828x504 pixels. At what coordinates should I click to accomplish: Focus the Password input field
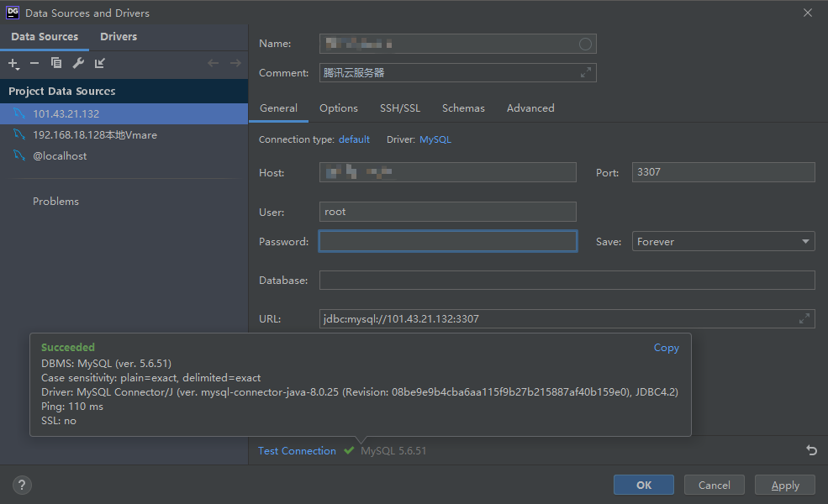click(448, 241)
